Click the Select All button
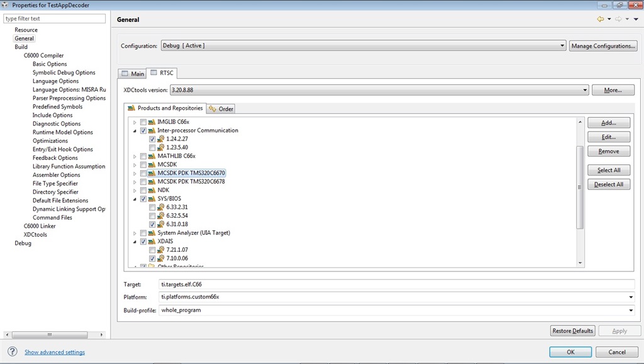The image size is (644, 364). (609, 170)
